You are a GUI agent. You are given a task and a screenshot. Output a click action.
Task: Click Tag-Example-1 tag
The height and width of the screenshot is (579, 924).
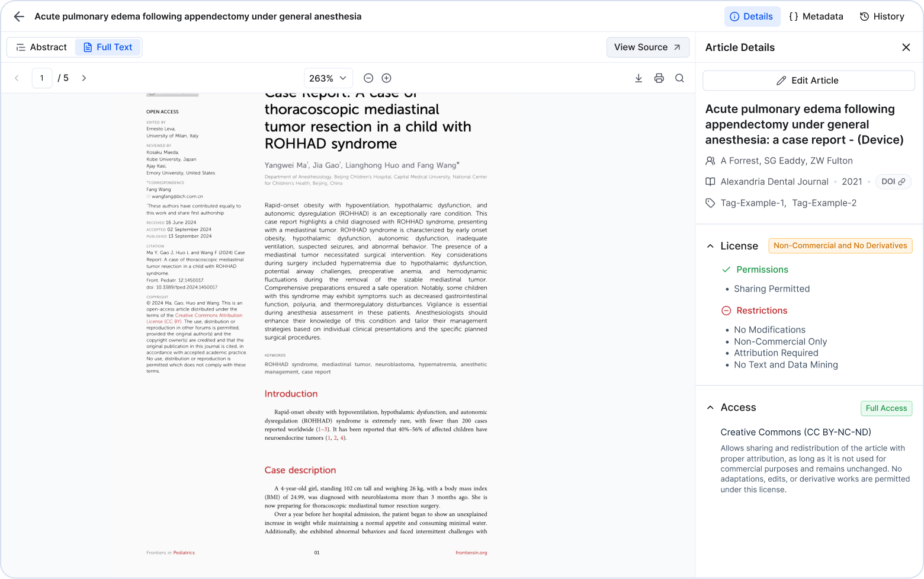tap(753, 203)
